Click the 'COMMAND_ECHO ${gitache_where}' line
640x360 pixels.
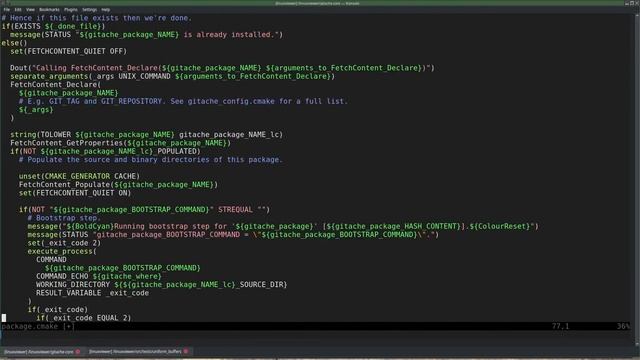tap(99, 276)
